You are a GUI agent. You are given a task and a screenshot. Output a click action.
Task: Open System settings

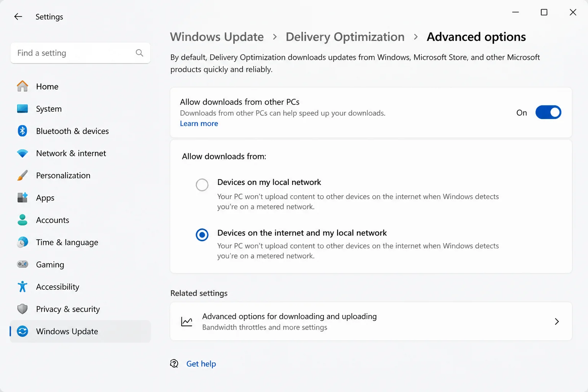coord(80,109)
